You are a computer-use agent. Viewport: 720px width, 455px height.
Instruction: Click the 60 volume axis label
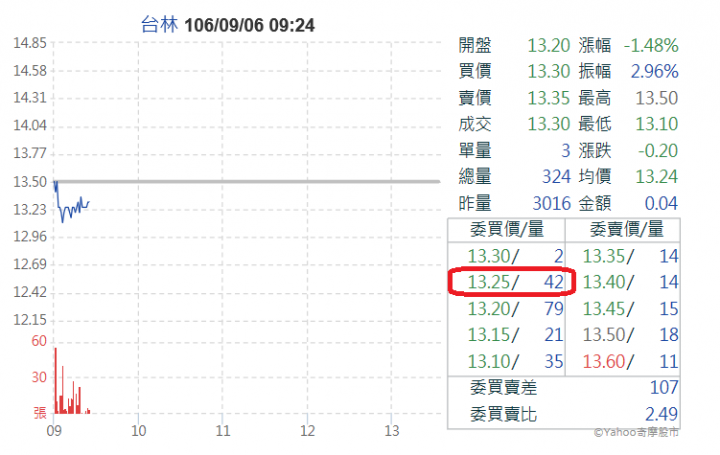(x=39, y=341)
